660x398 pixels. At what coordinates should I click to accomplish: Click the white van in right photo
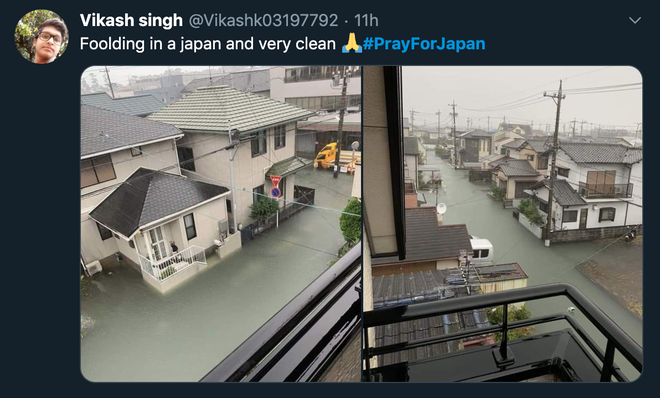click(x=482, y=250)
